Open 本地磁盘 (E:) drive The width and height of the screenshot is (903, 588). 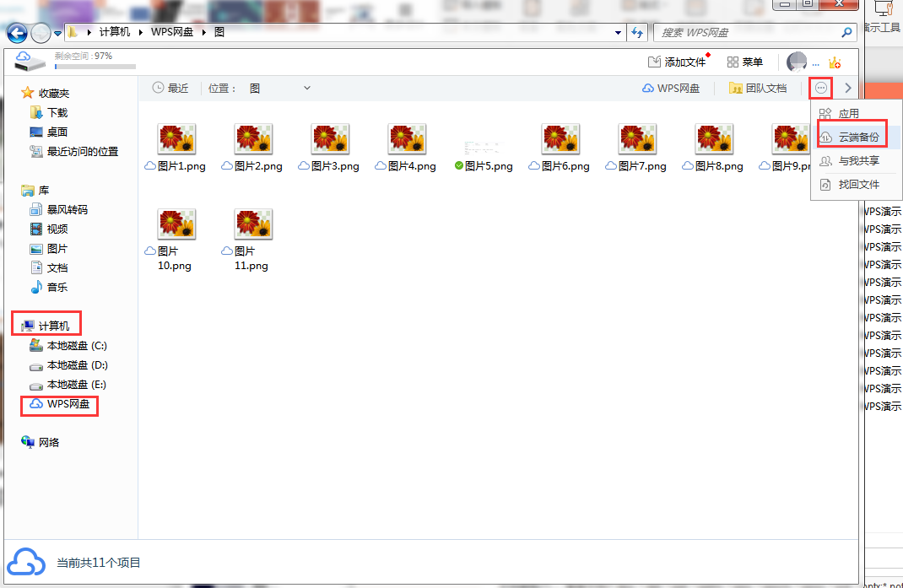[68, 384]
